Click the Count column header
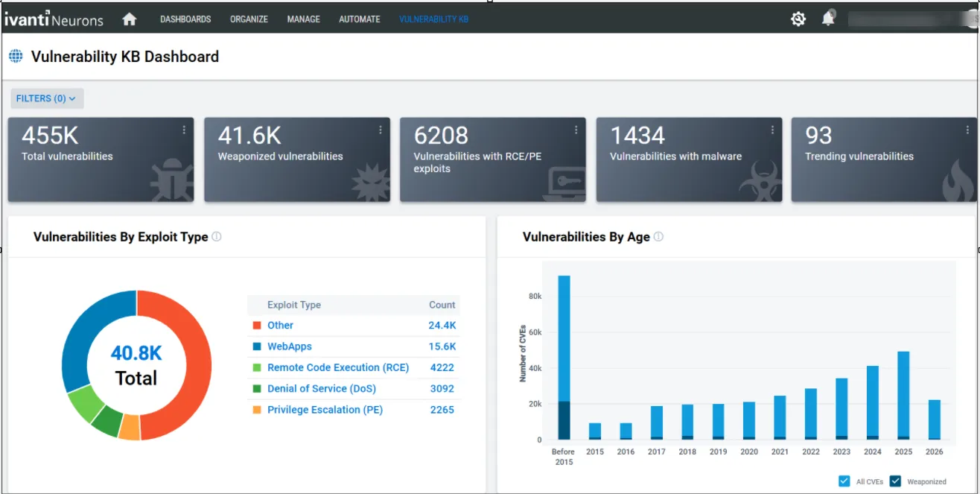This screenshot has height=494, width=980. pyautogui.click(x=442, y=305)
